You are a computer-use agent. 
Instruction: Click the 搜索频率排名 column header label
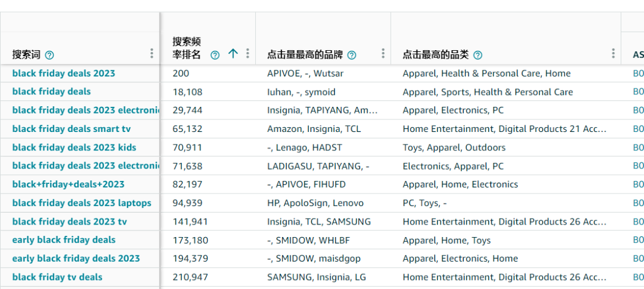187,48
